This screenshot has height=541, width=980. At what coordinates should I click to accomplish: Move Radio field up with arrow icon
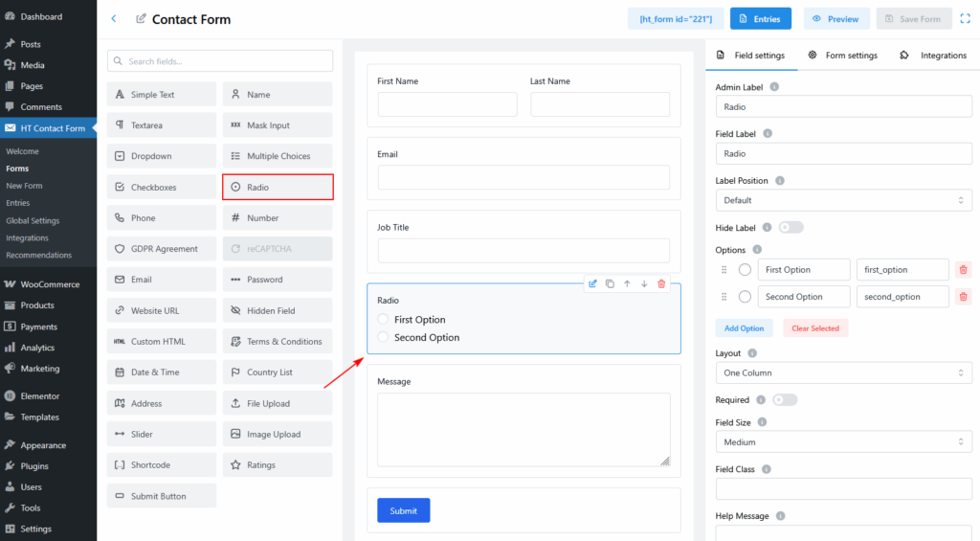pos(627,283)
